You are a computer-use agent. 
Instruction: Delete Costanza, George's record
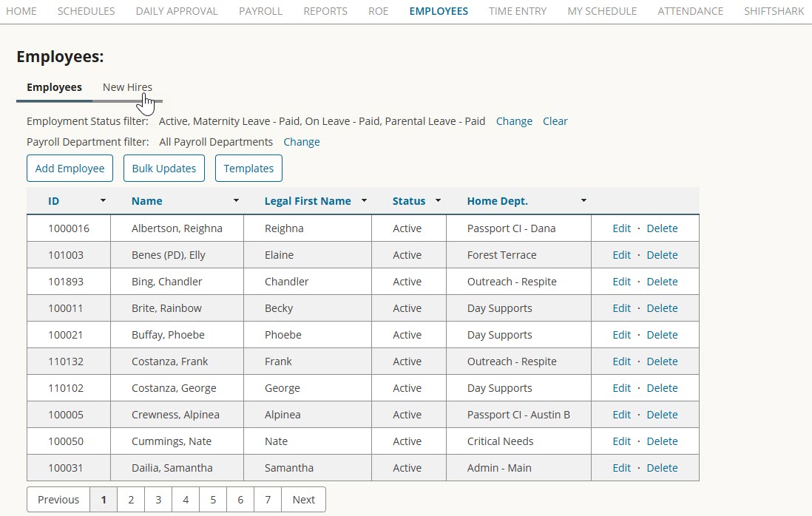662,388
